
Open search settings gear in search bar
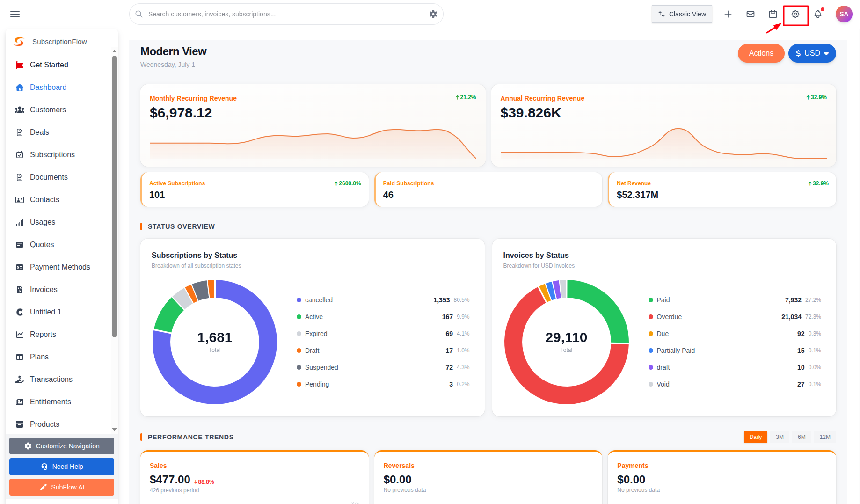(x=433, y=14)
